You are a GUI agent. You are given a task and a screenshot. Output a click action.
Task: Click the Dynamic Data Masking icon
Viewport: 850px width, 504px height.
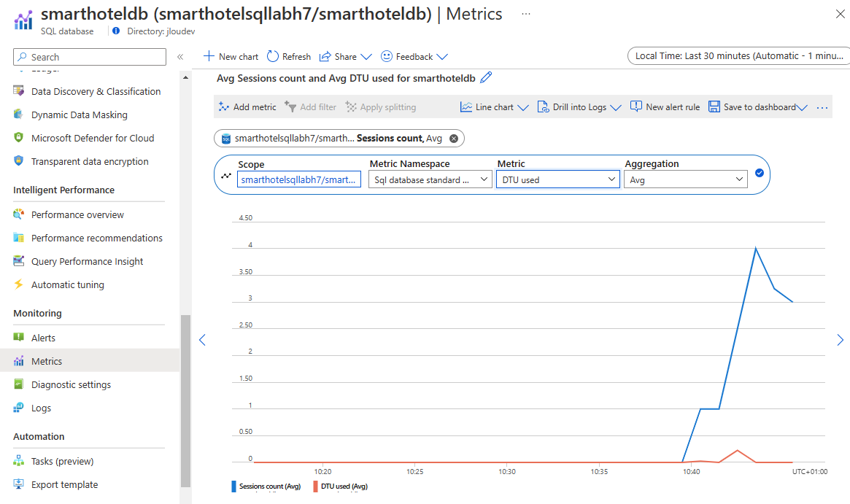18,115
